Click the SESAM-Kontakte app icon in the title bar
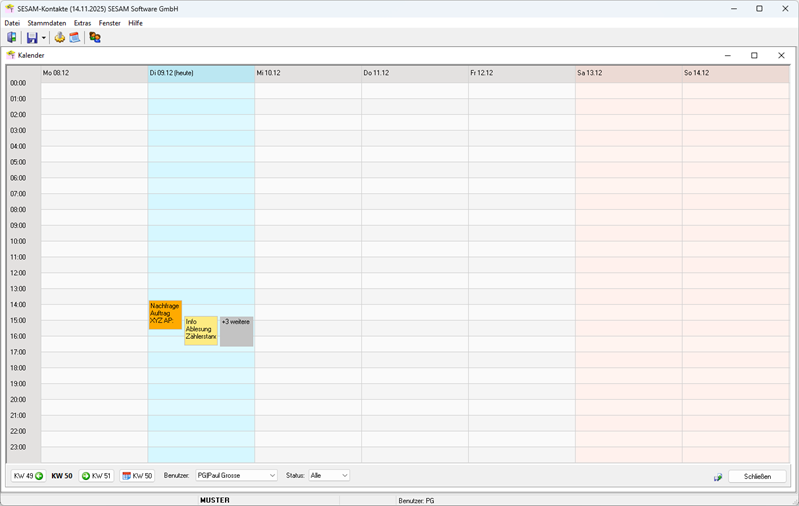This screenshot has width=799, height=506. 10,9
